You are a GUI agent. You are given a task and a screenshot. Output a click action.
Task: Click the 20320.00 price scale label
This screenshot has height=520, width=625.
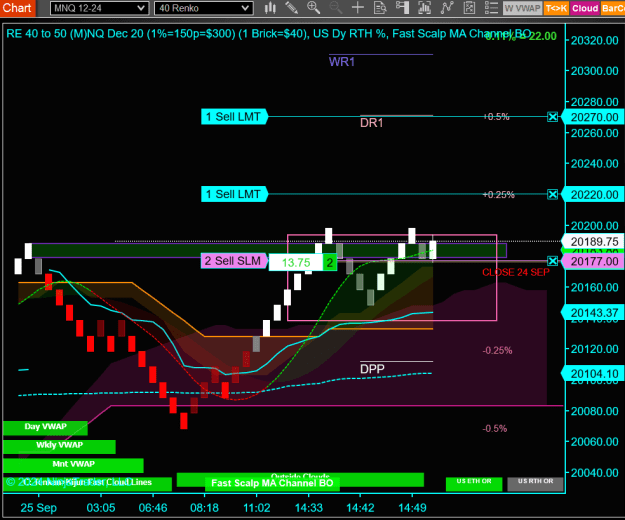click(595, 41)
